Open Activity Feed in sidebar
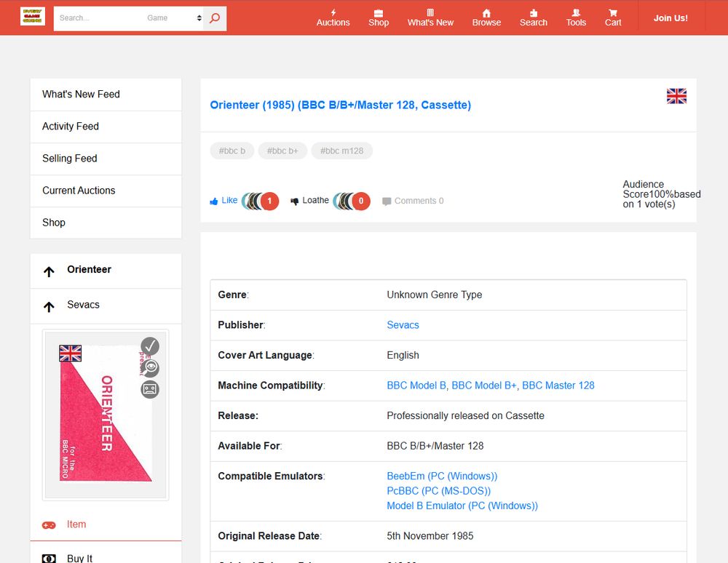 (x=106, y=126)
